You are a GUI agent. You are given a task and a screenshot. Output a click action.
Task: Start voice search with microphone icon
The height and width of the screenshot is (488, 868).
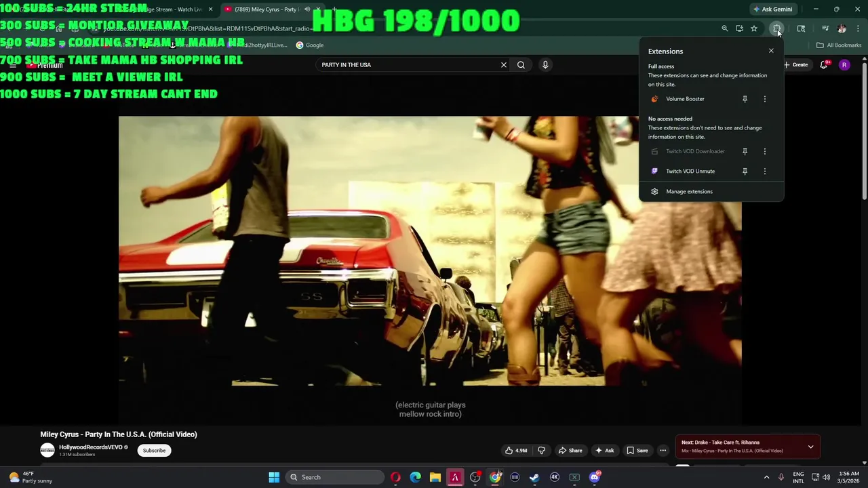coord(545,65)
